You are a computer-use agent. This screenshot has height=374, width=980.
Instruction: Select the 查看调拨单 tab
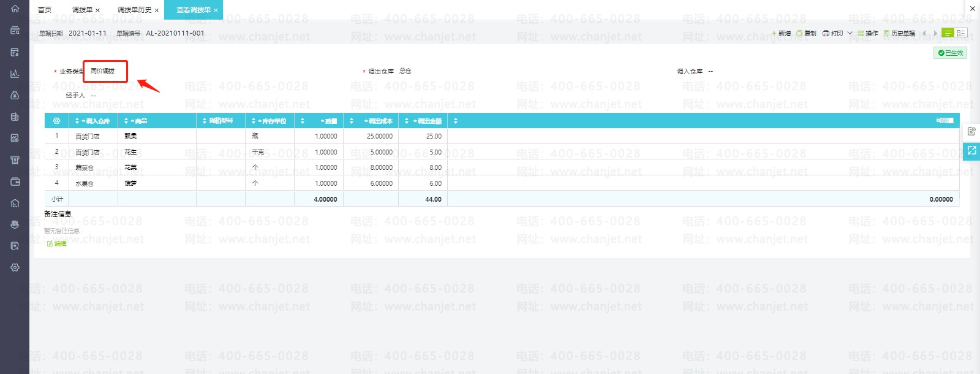(194, 10)
